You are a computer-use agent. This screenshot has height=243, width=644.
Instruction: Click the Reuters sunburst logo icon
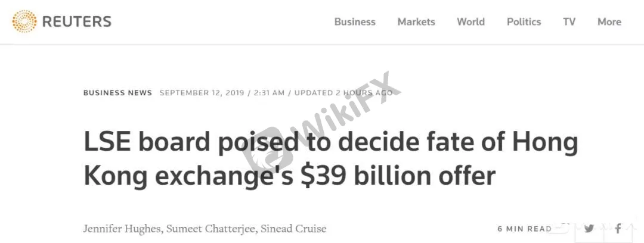(24, 21)
